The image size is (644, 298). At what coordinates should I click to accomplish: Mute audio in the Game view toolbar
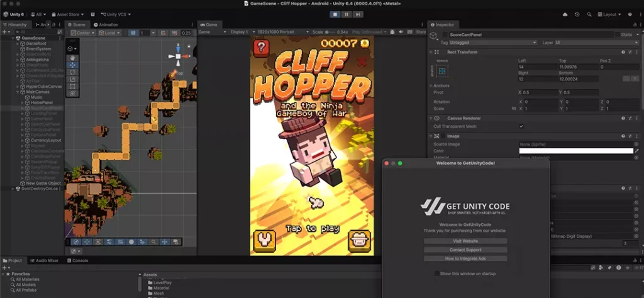click(401, 32)
